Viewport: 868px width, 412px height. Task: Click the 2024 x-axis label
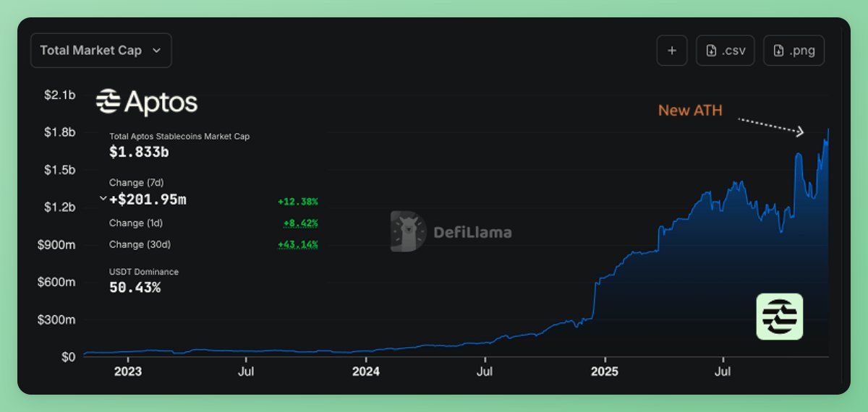366,372
